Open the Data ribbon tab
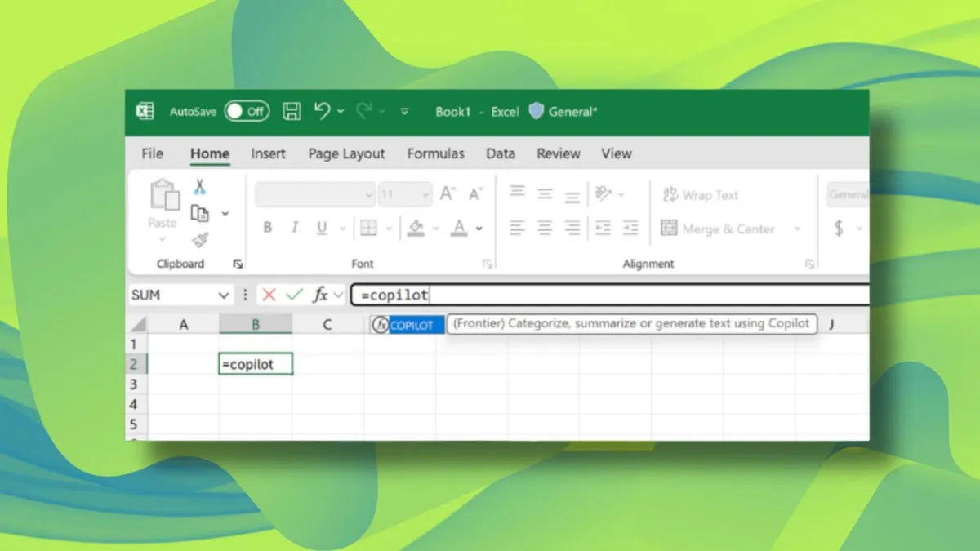Viewport: 980px width, 551px height. pos(501,153)
